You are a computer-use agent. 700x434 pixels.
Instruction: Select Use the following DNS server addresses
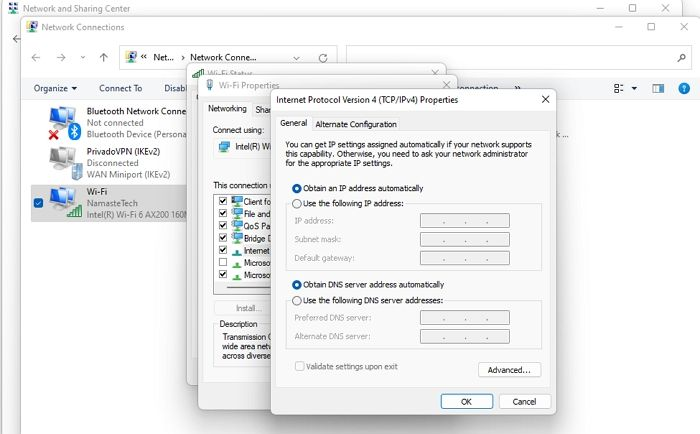[x=367, y=300]
